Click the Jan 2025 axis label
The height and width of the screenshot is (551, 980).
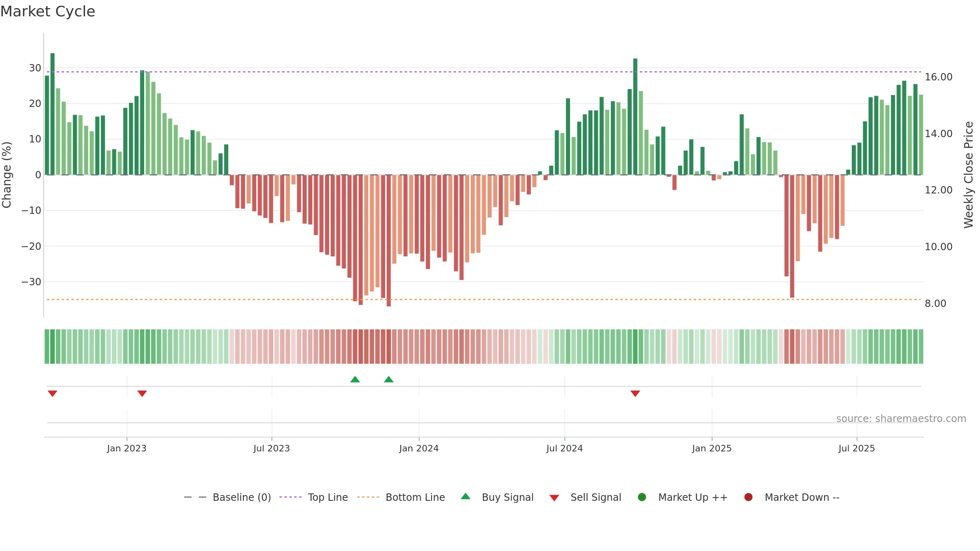[x=712, y=449]
